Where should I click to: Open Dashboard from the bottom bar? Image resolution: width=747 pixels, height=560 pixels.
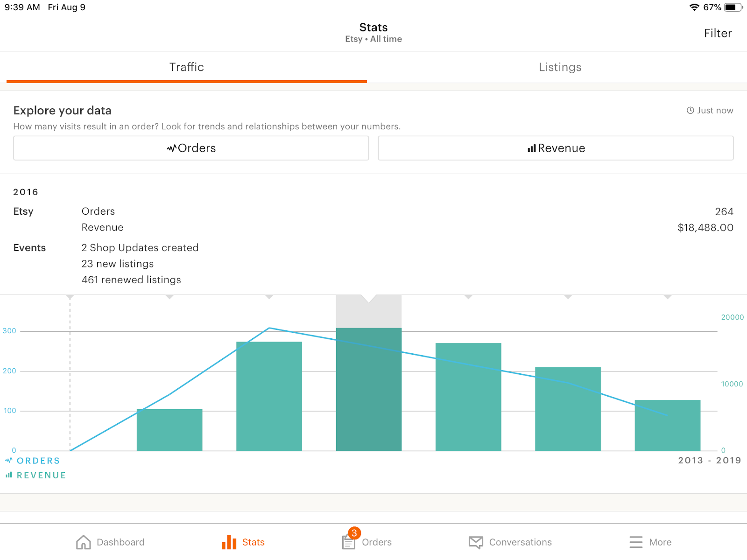[110, 542]
